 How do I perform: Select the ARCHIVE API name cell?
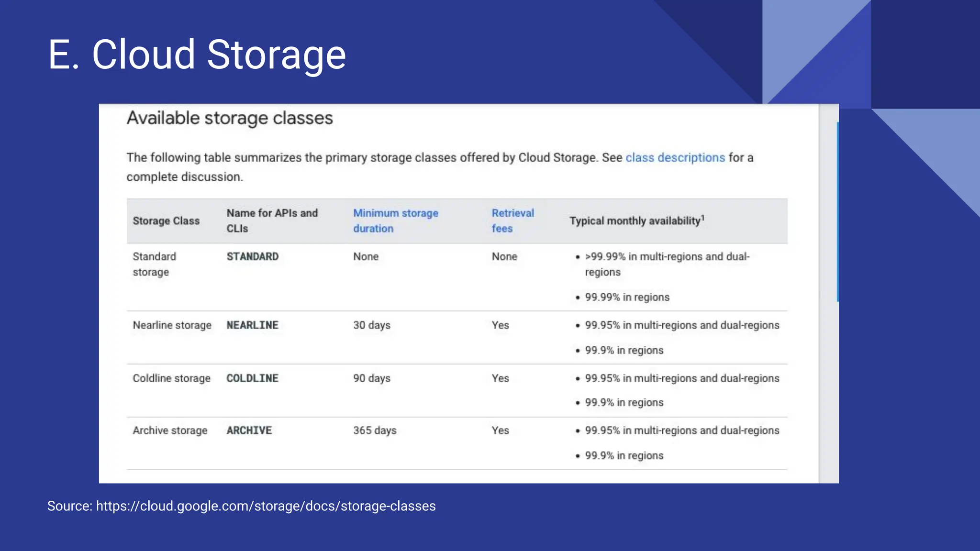click(249, 430)
